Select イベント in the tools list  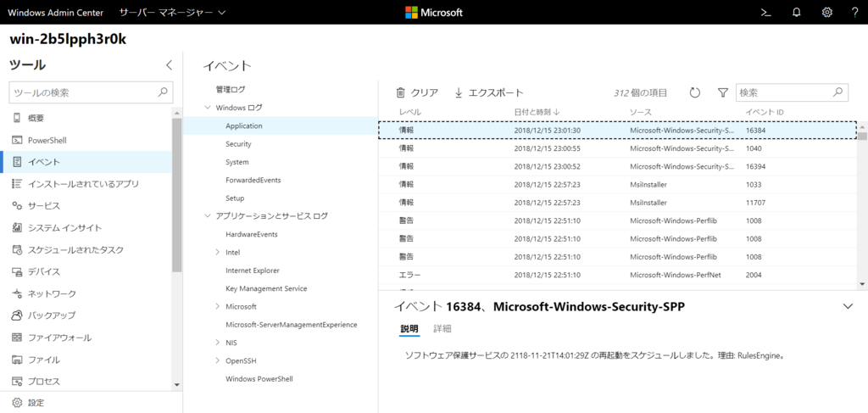[86, 162]
